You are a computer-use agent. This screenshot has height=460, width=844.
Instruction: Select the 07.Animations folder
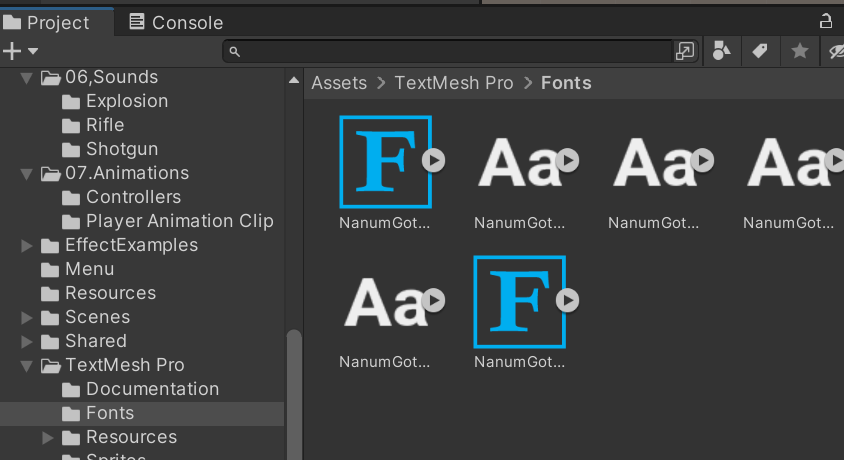115,173
